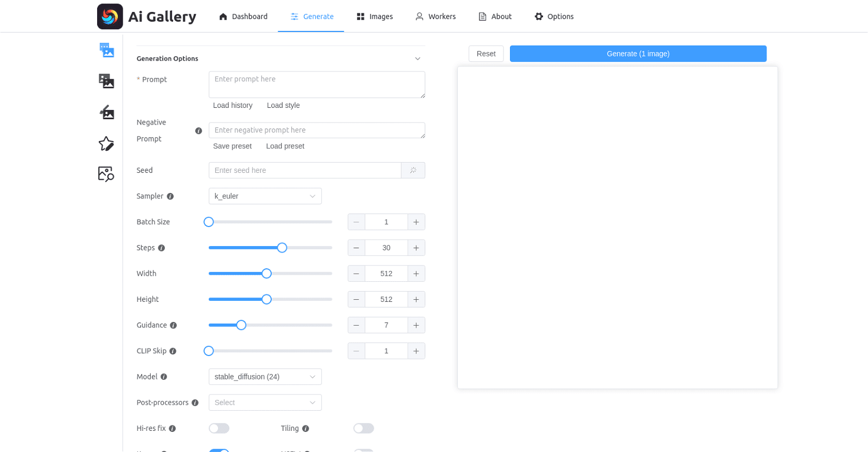Open the text-to-image sidebar tool
Image resolution: width=868 pixels, height=452 pixels.
[x=106, y=50]
